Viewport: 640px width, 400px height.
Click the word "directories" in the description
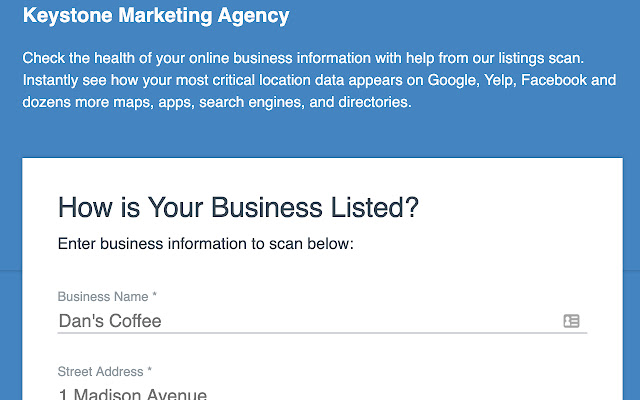click(x=368, y=101)
